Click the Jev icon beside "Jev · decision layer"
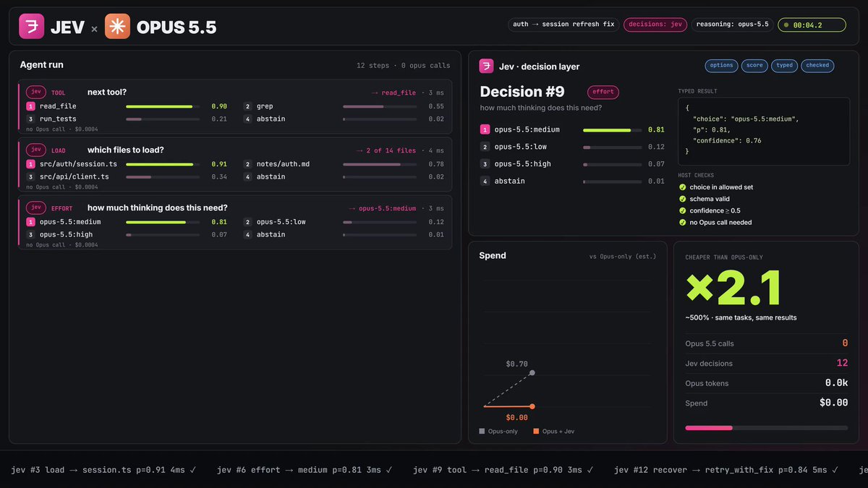This screenshot has height=488, width=868. tap(487, 67)
